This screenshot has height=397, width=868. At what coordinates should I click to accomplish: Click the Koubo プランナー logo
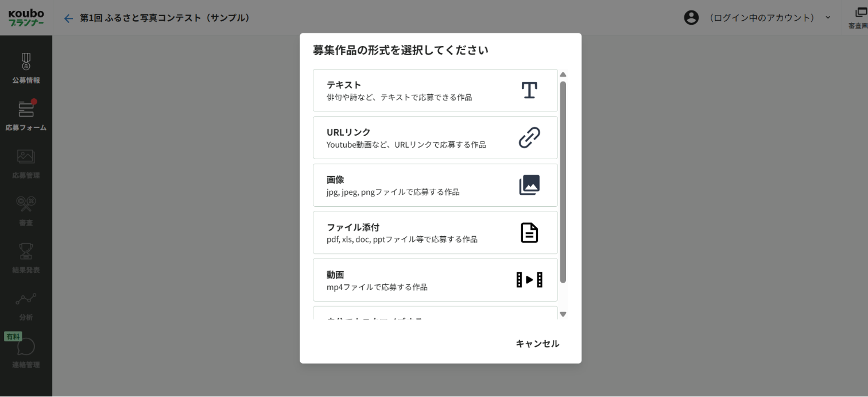click(x=26, y=17)
